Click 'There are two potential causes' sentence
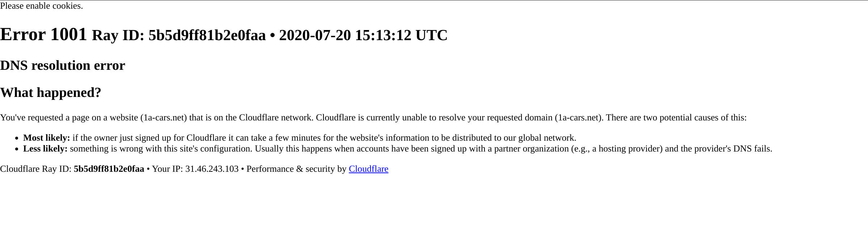 [x=676, y=118]
